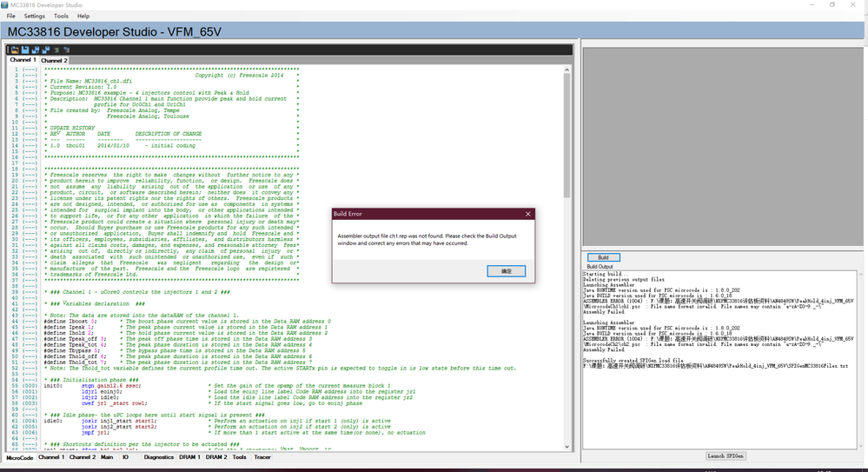
Task: Click the 'ldjr1 eoinj0;' instruction
Action: coord(102,392)
